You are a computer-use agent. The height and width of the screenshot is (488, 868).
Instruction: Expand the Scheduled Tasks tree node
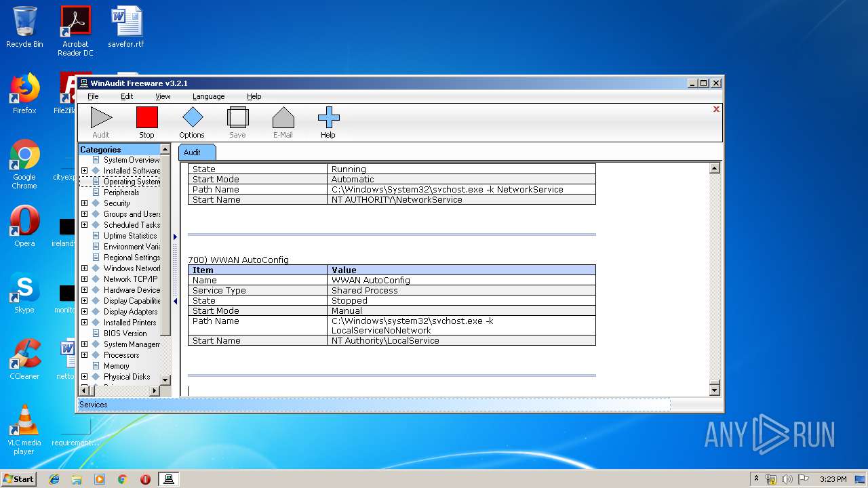84,225
